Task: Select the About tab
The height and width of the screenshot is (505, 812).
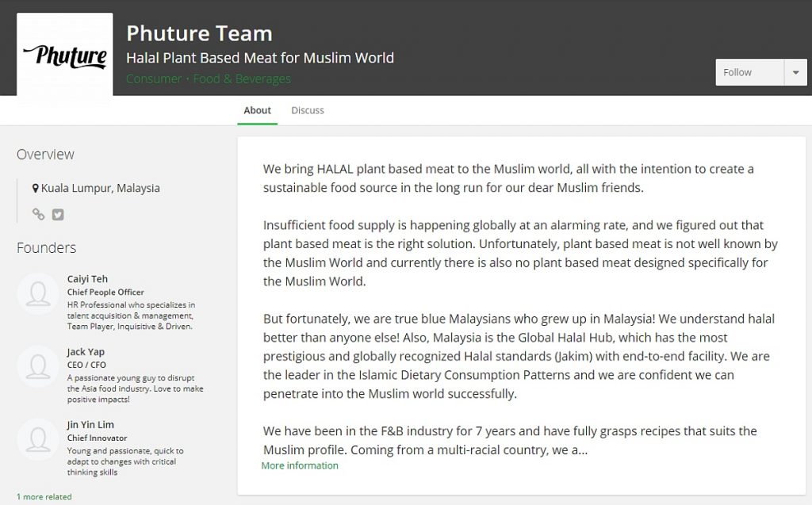Action: click(258, 110)
